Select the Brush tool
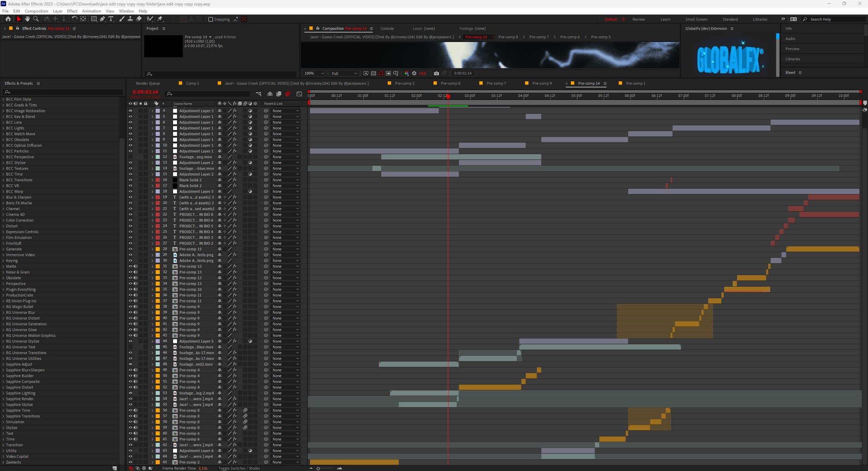Screen dimensions: 868x471 pos(121,19)
